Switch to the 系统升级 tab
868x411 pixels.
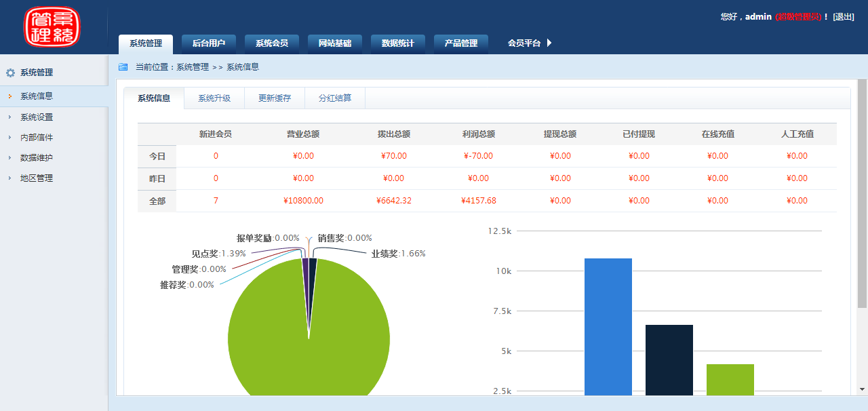click(x=214, y=98)
